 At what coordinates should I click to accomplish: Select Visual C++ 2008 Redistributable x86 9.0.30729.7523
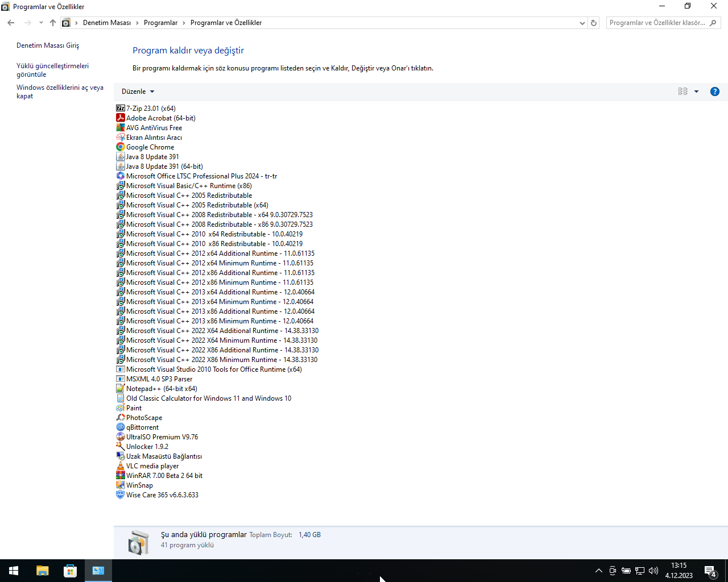point(214,224)
